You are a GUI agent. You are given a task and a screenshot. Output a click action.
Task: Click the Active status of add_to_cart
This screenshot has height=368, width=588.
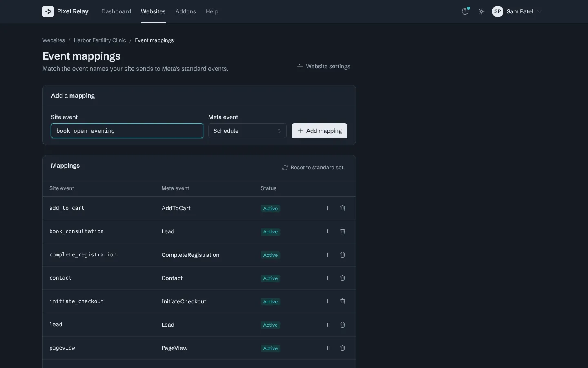point(270,209)
